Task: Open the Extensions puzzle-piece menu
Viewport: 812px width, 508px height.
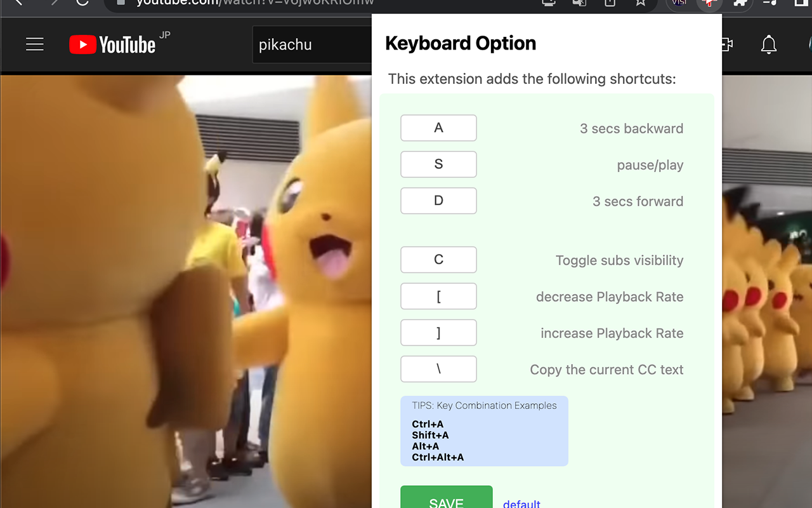Action: click(740, 3)
